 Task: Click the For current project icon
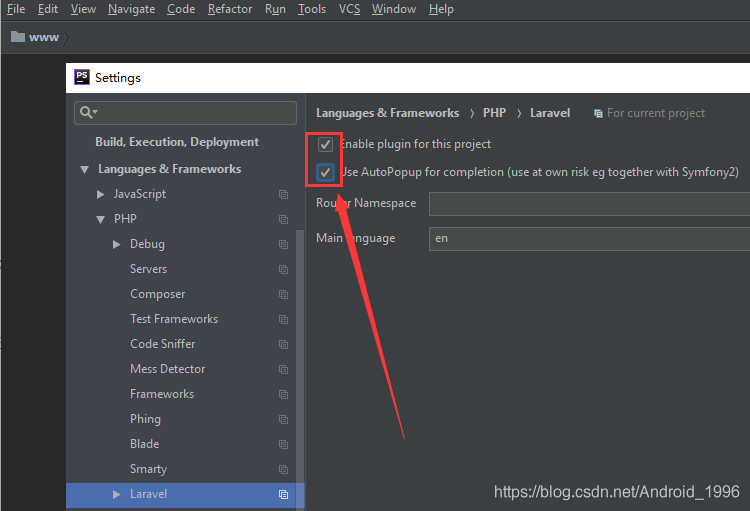598,113
